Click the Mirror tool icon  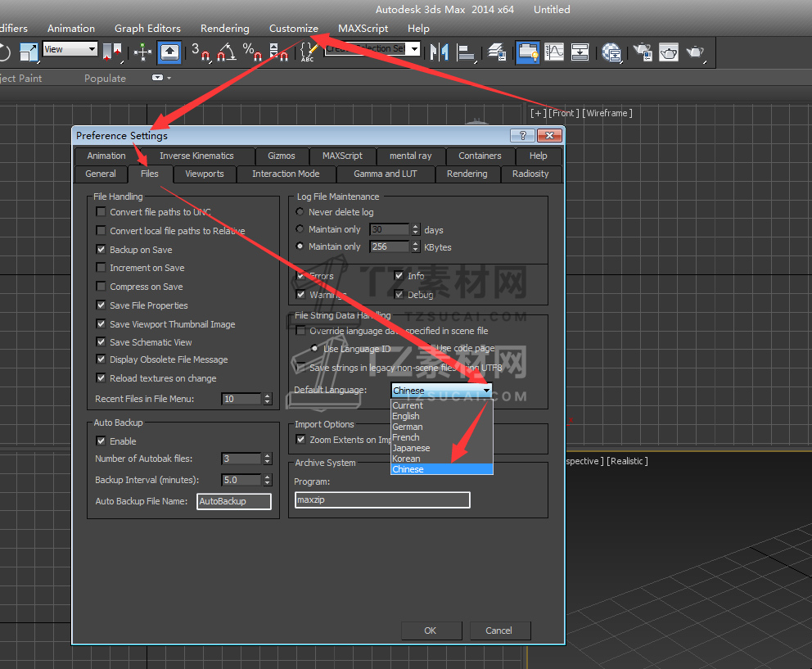pyautogui.click(x=440, y=52)
